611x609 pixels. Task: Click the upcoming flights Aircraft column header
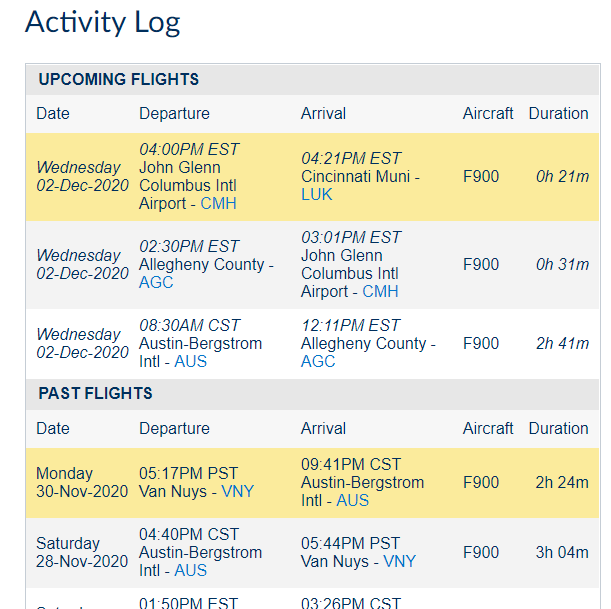tap(488, 114)
